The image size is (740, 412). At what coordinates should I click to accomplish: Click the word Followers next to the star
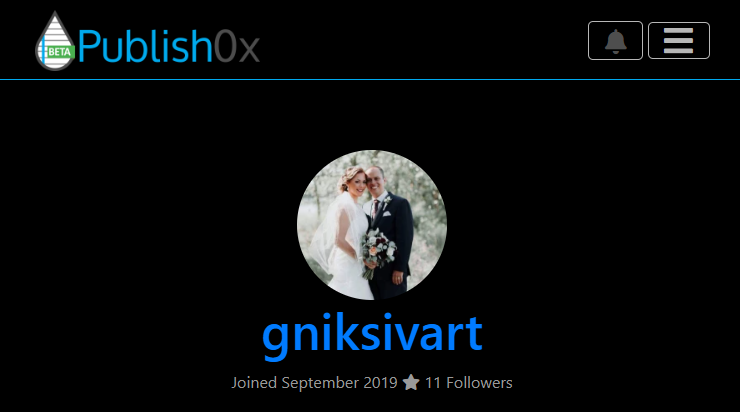(479, 382)
